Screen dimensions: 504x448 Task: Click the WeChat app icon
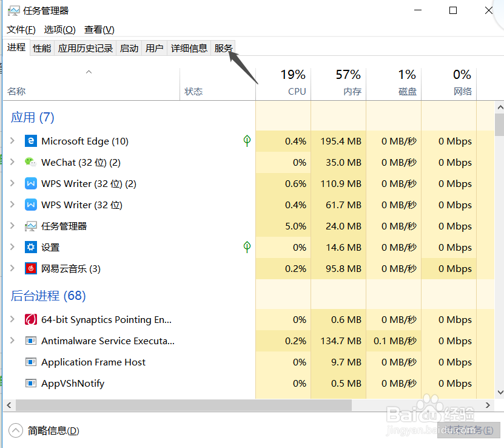(x=31, y=162)
